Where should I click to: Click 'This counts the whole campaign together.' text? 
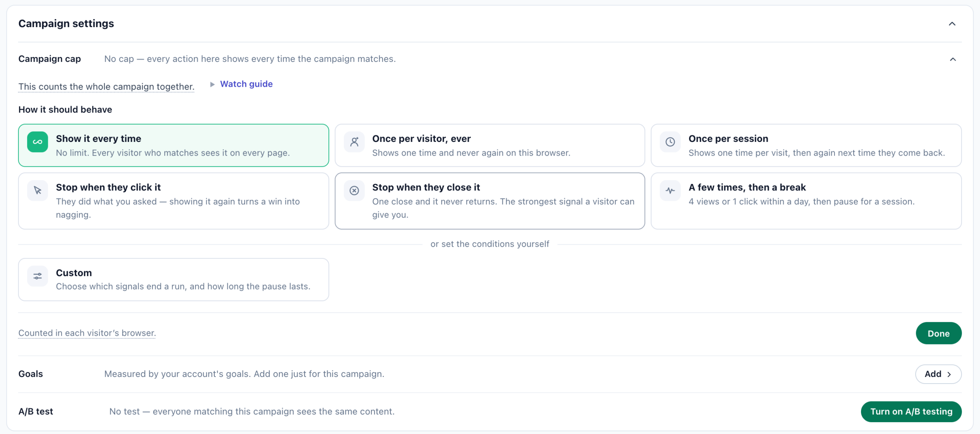pos(106,87)
